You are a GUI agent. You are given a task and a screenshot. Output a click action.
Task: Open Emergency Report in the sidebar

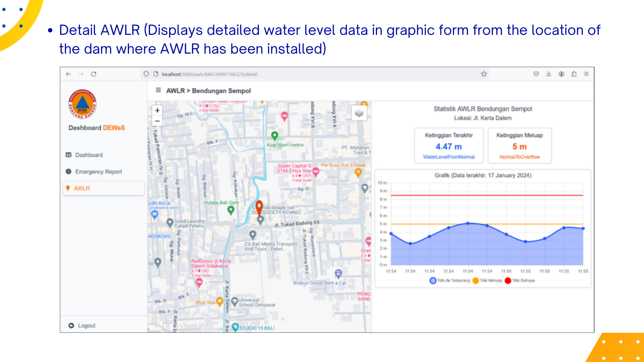(x=98, y=172)
